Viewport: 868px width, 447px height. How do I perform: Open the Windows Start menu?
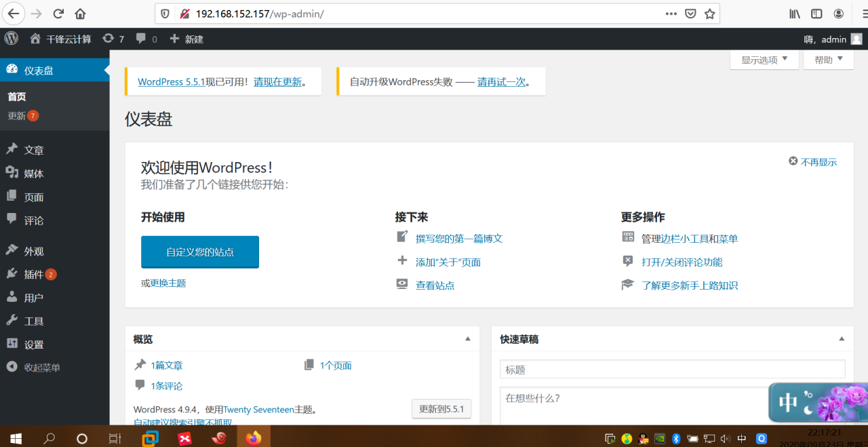pyautogui.click(x=16, y=438)
